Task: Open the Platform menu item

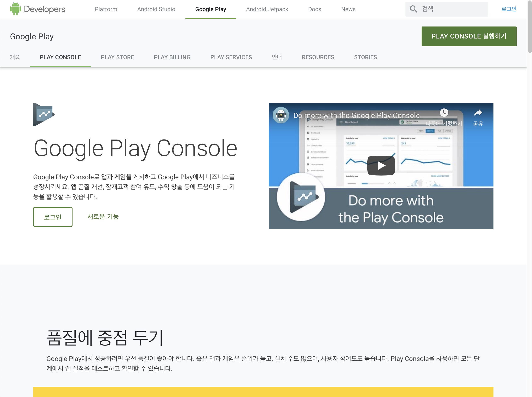Action: click(x=106, y=9)
